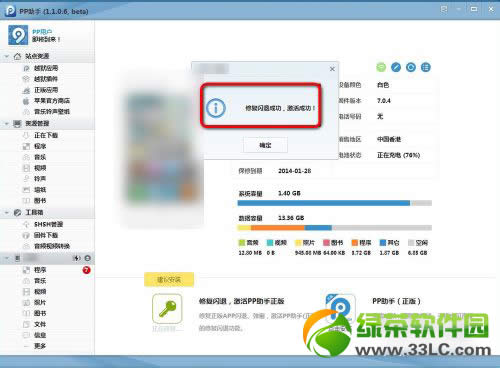Click the feedback icon in title bar
The image size is (500, 368).
click(444, 9)
